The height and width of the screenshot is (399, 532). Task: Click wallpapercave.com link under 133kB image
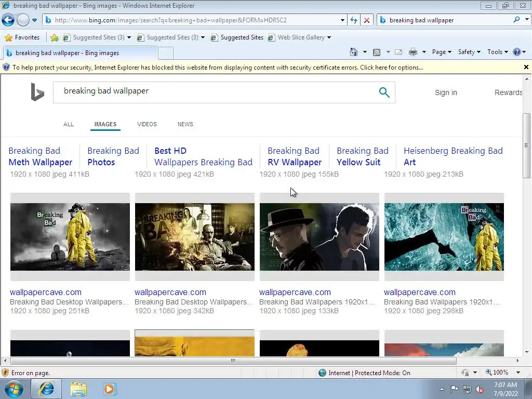pos(295,292)
